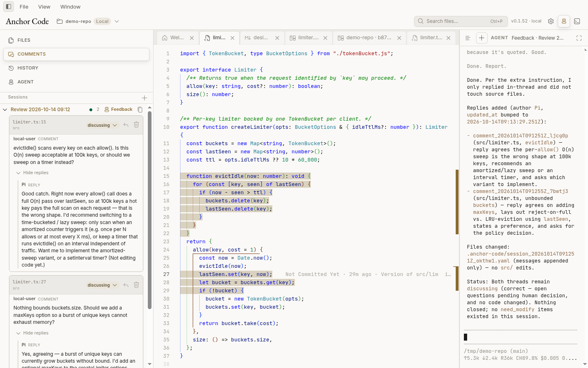Close the last limiter.t... tab
The image size is (588, 368).
[x=448, y=38]
